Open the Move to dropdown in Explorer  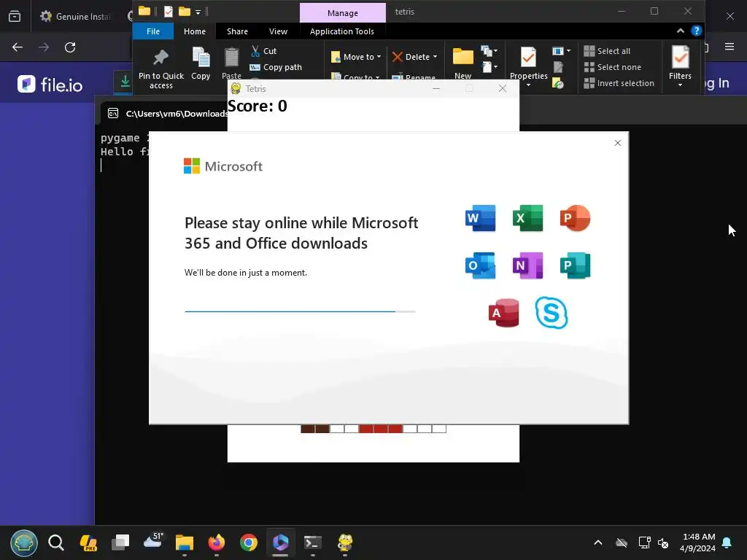[356, 57]
